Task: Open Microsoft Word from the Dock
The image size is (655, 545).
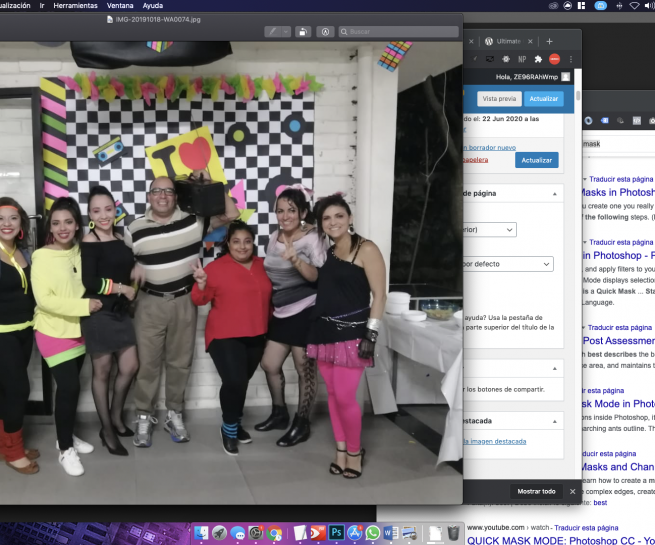Action: point(391,533)
